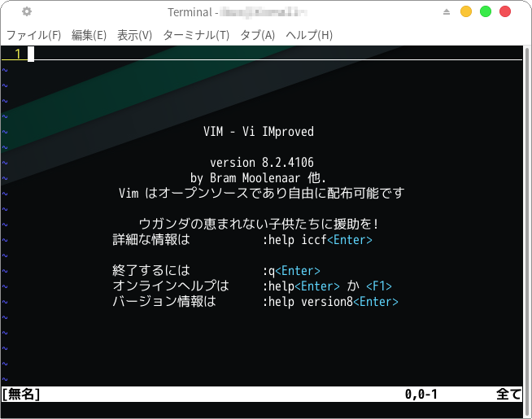This screenshot has height=419, width=532.
Task: Click the 0,0-1 cursor position indicator
Action: point(421,395)
